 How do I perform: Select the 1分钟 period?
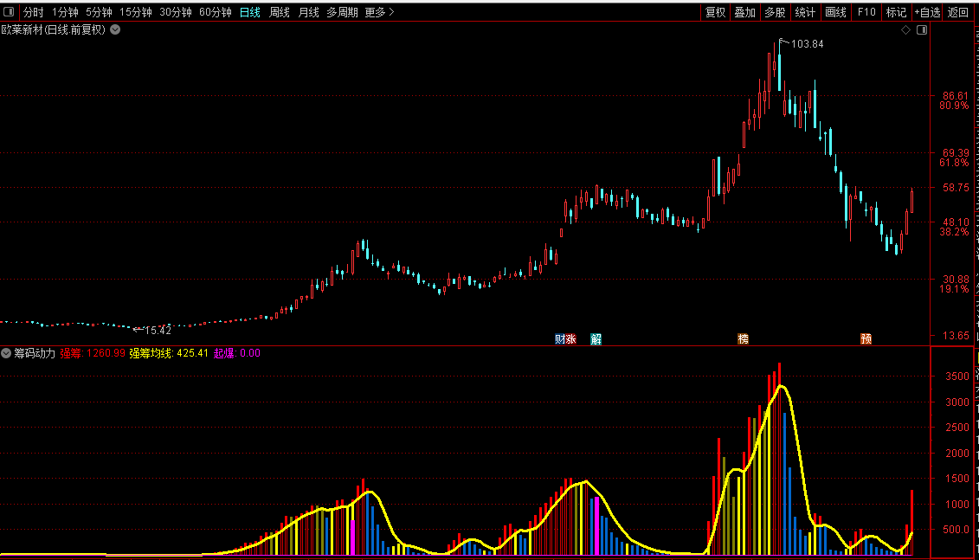(x=65, y=12)
